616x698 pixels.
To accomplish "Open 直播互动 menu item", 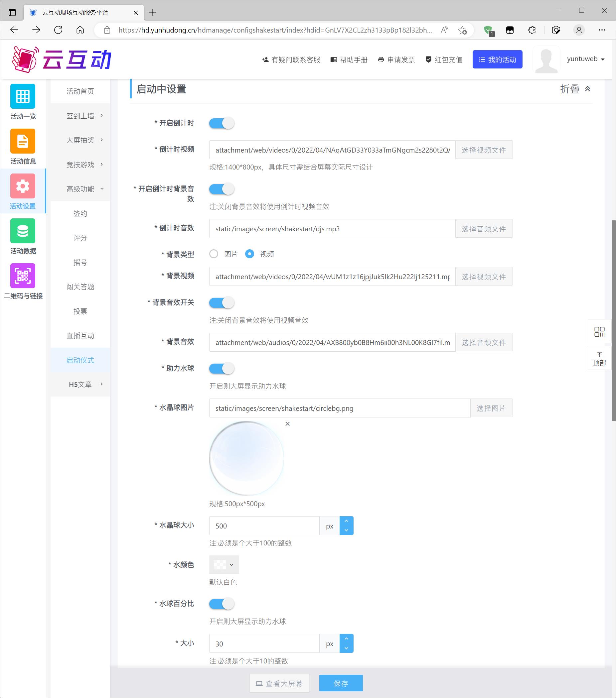I will 80,336.
